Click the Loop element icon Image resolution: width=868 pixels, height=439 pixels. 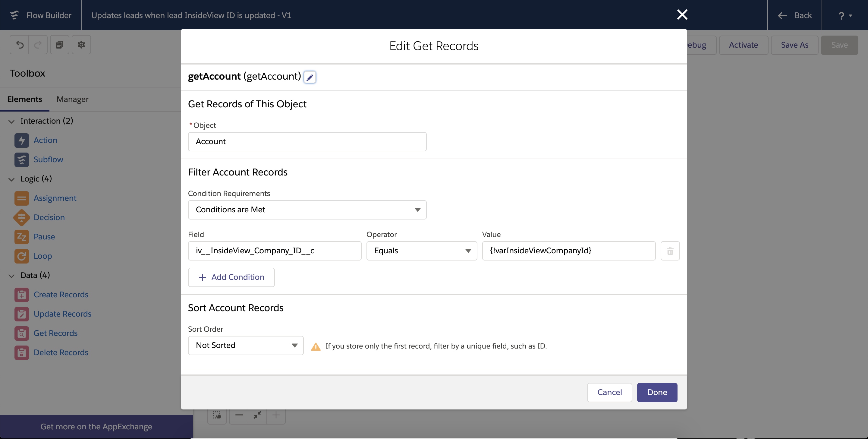22,256
